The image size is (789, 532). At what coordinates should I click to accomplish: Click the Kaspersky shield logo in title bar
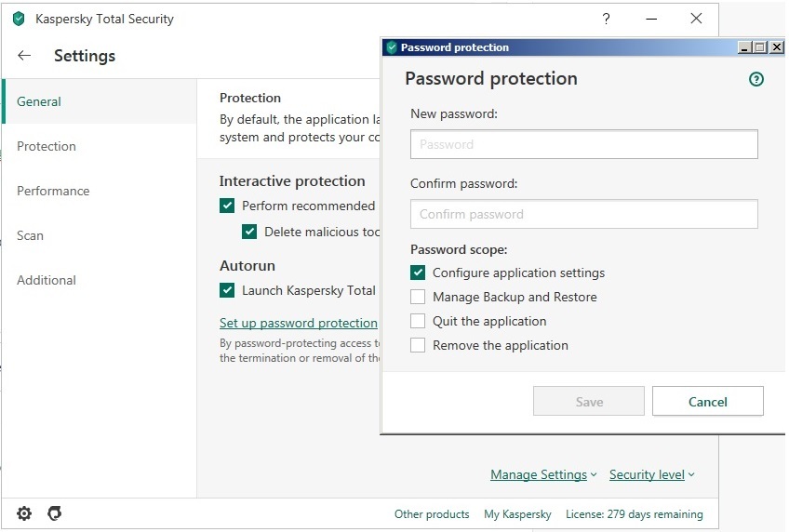[x=19, y=19]
